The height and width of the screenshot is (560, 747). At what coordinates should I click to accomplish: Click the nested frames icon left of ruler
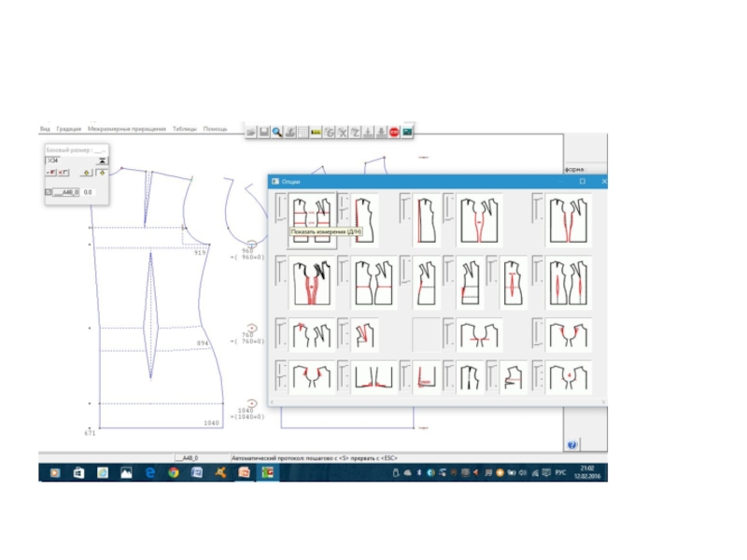[x=303, y=133]
